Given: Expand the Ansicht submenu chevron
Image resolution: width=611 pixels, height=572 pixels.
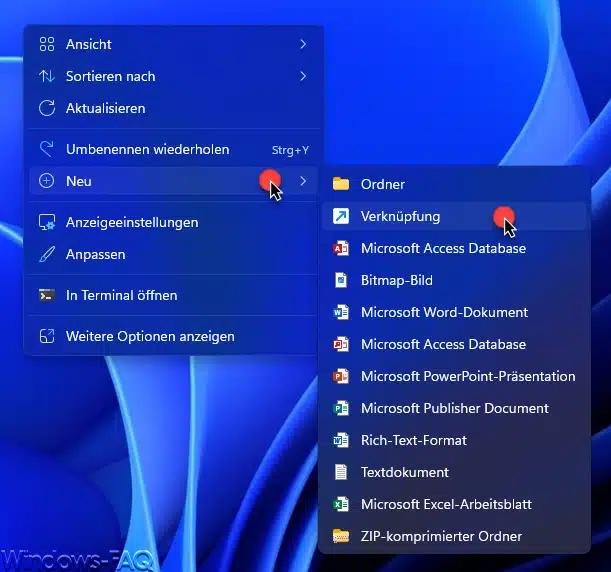Looking at the screenshot, I should click(x=303, y=44).
